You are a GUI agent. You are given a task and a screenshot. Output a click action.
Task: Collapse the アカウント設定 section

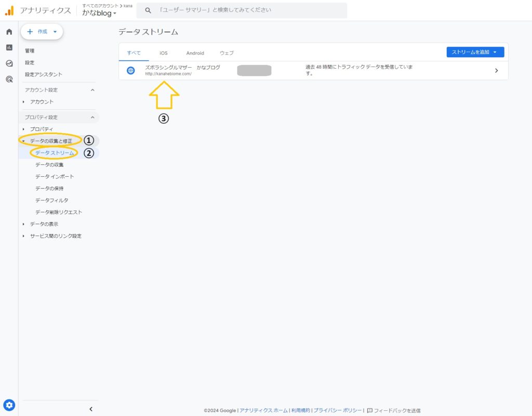92,90
